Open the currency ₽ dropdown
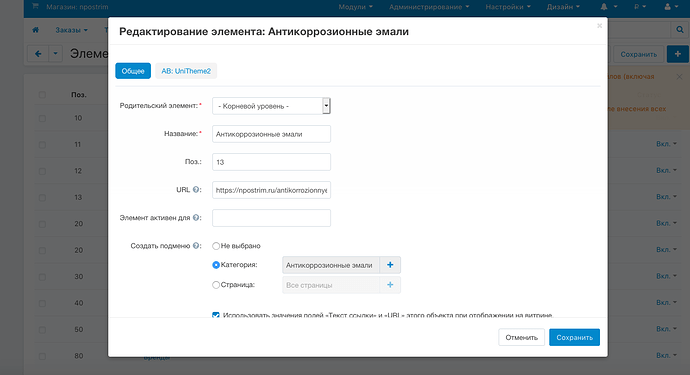Screen dimensions: 690x375 pyautogui.click(x=640, y=7)
